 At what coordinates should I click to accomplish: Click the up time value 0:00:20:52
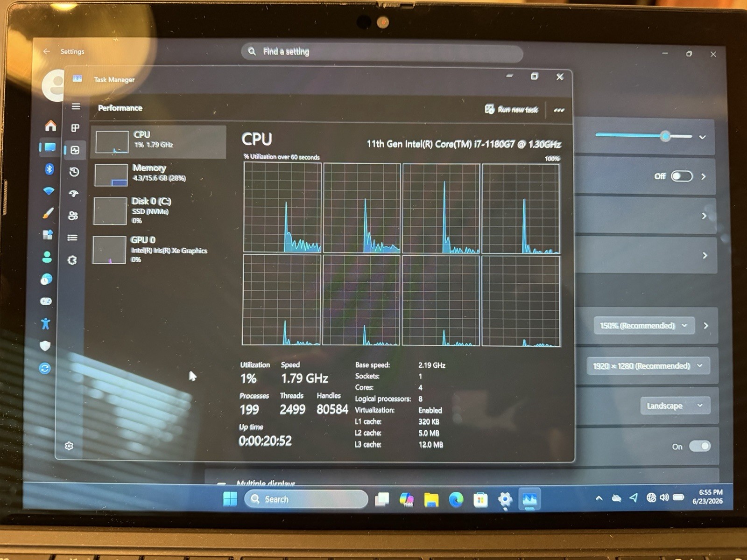tap(265, 441)
